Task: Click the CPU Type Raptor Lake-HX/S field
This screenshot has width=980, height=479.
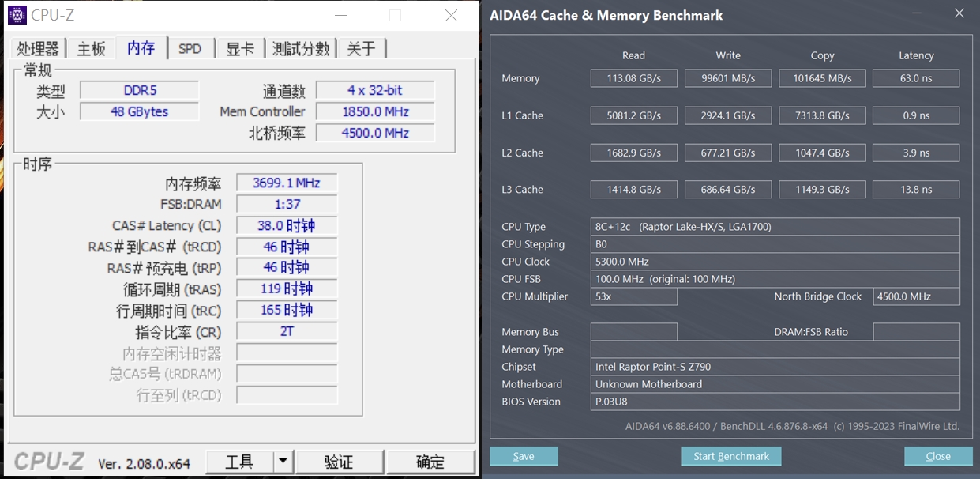Action: point(775,227)
